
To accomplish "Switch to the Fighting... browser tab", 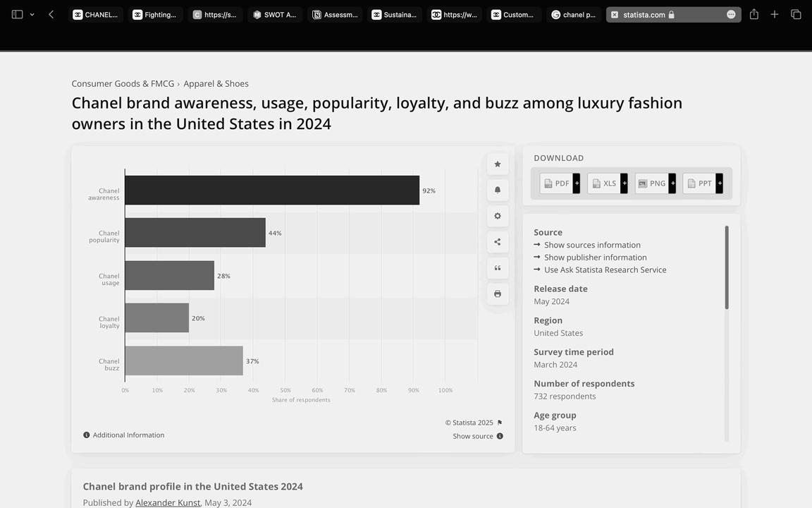I will 155,15.
